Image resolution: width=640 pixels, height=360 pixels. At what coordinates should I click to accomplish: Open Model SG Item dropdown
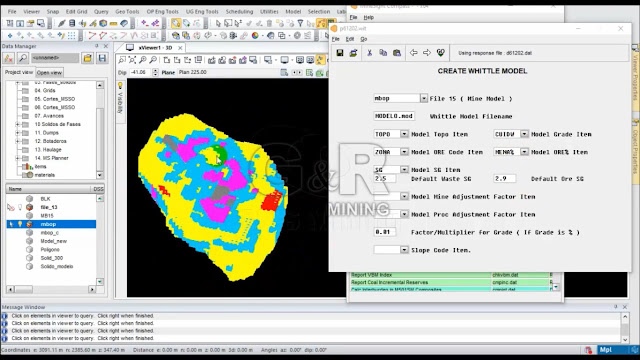tap(404, 169)
